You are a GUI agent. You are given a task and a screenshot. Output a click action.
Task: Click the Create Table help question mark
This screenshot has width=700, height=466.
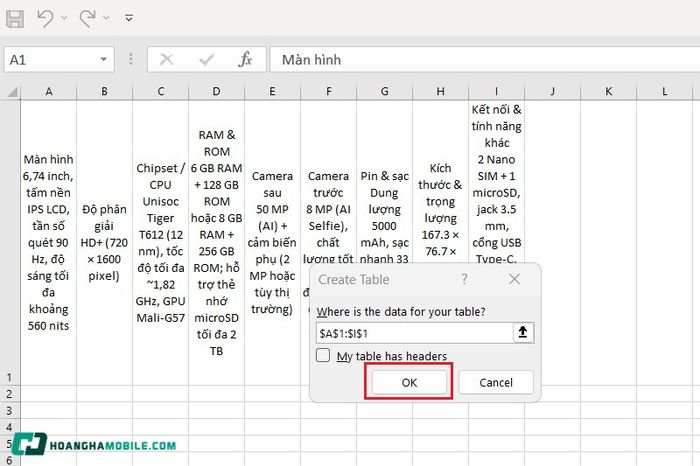464,279
